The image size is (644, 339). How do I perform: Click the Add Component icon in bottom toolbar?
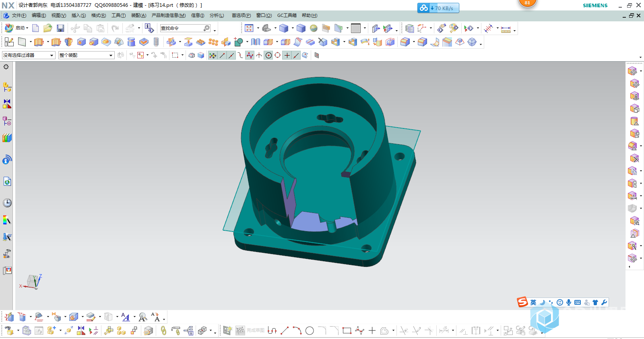(52, 331)
